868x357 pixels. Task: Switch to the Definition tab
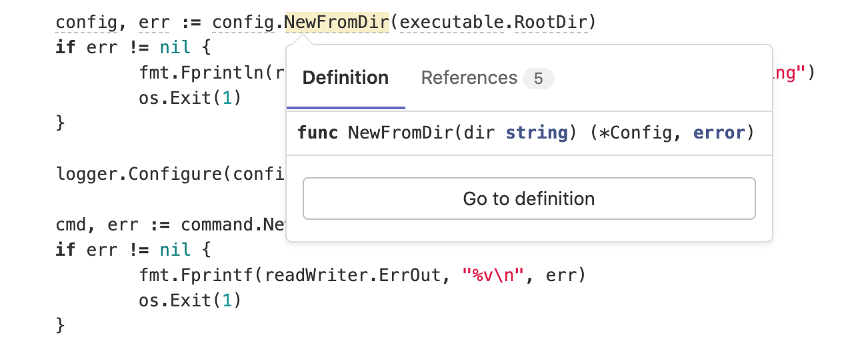click(345, 79)
